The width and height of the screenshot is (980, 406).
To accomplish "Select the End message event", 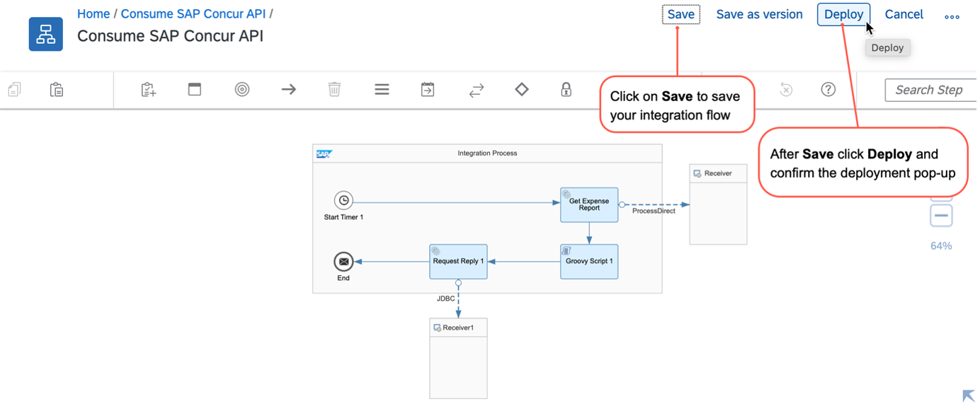I will 343,262.
